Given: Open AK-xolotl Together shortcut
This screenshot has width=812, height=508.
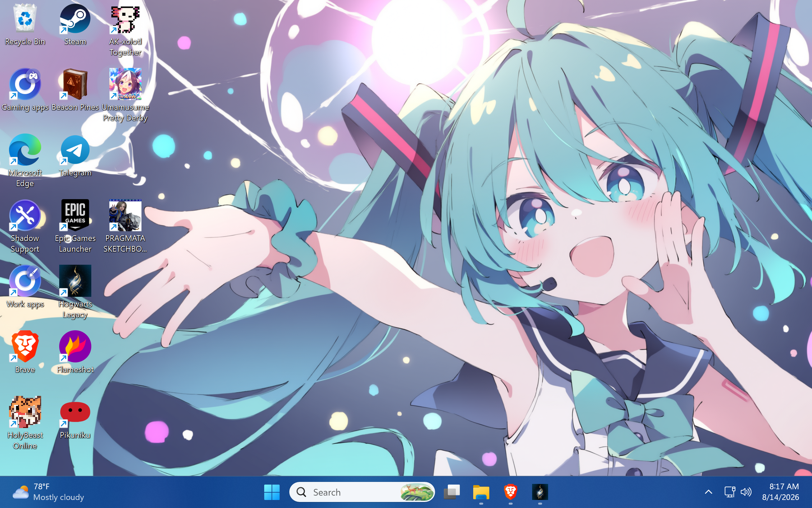Looking at the screenshot, I should coord(125,29).
